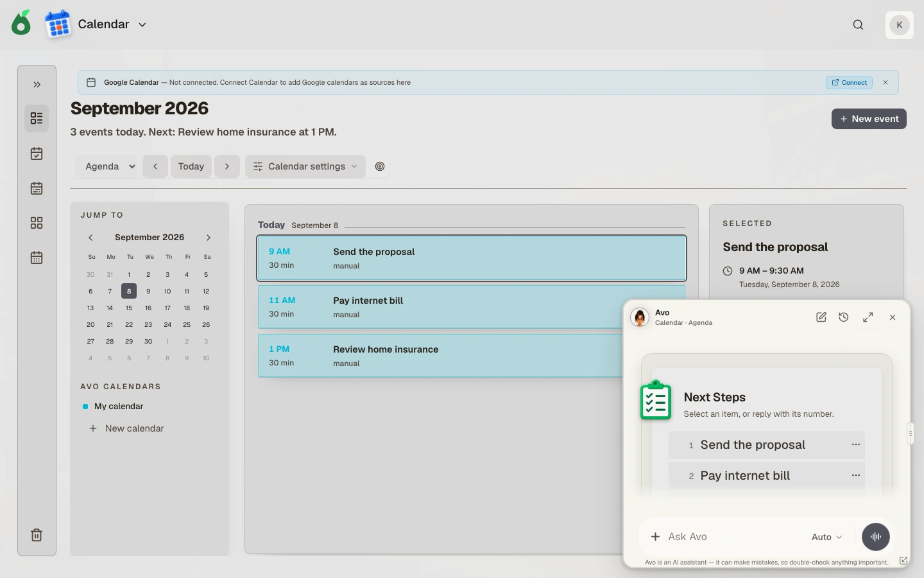Image resolution: width=924 pixels, height=578 pixels.
Task: Go to next month in Jump To calendar
Action: click(x=209, y=238)
